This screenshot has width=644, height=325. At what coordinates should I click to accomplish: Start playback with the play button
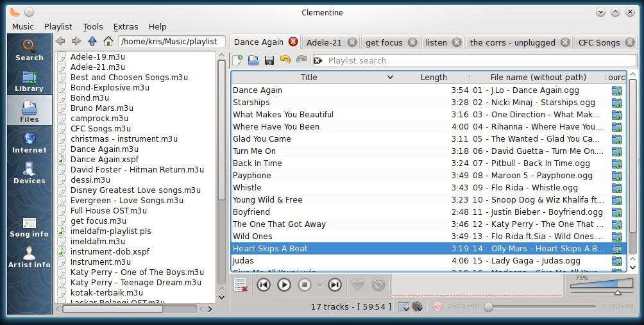point(284,285)
